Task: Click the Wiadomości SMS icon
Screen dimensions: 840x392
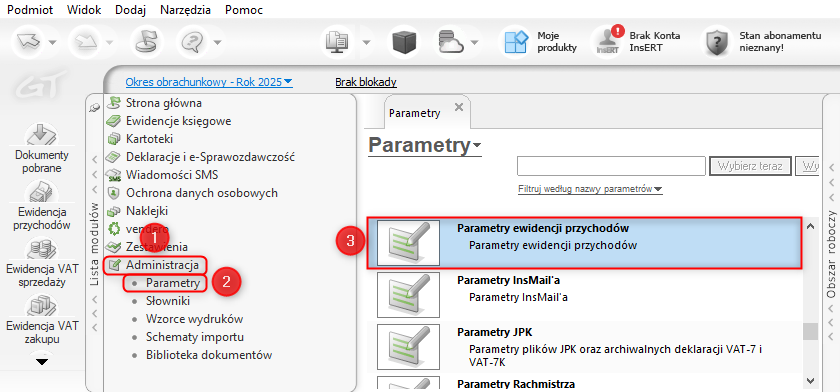Action: coord(113,175)
